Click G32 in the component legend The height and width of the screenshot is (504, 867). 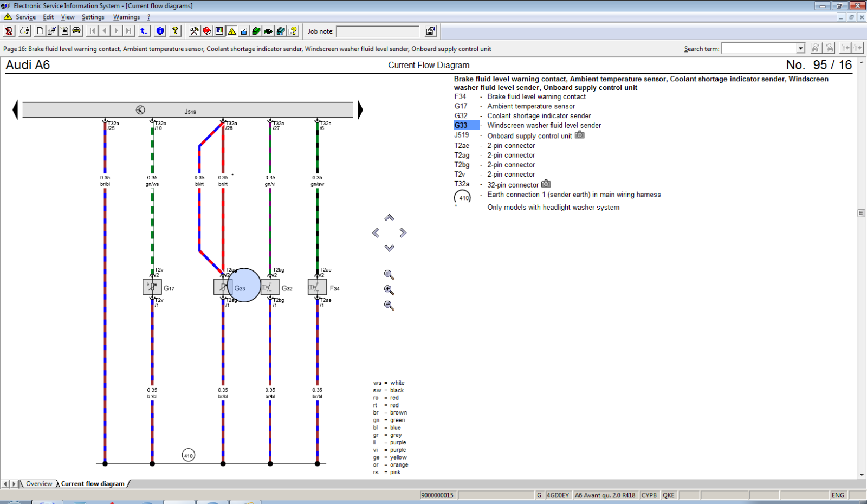point(461,115)
